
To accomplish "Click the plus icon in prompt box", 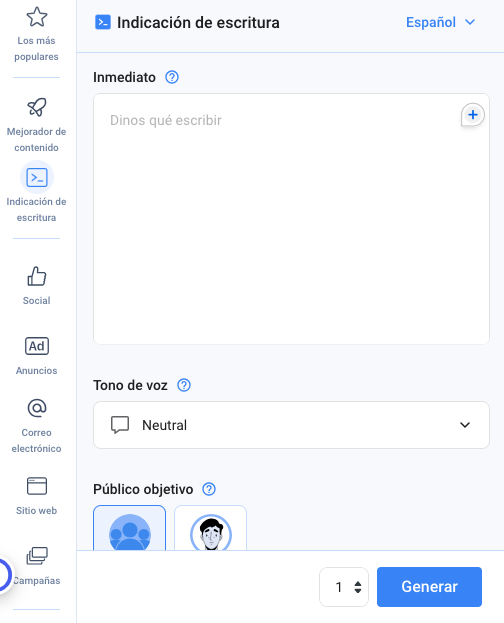I will tap(473, 115).
